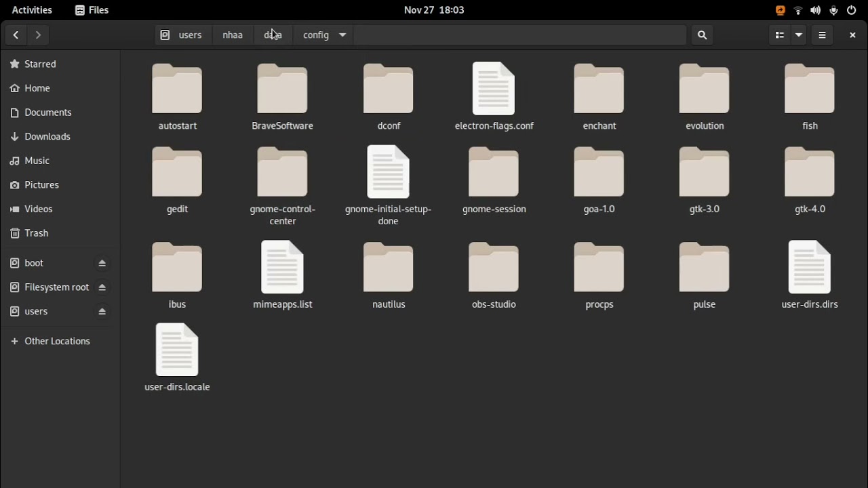The width and height of the screenshot is (868, 488).
Task: Select the obs-studio folder
Action: pos(494,275)
